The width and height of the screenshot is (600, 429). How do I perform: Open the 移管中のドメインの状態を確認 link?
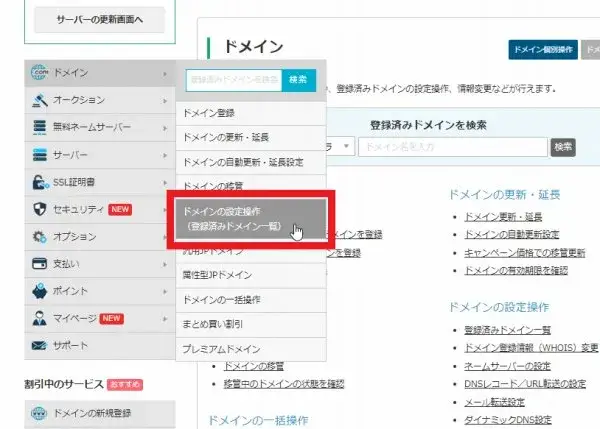coord(284,384)
